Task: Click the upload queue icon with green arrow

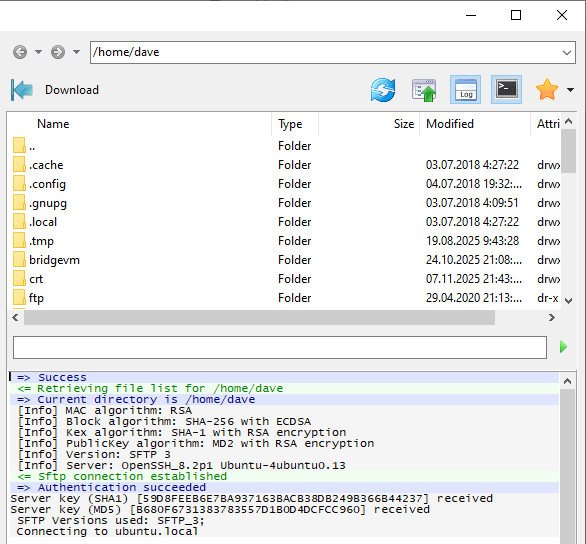Action: click(424, 90)
